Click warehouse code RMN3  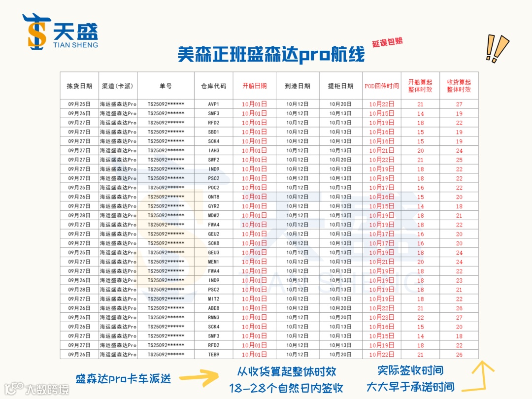[213, 317]
